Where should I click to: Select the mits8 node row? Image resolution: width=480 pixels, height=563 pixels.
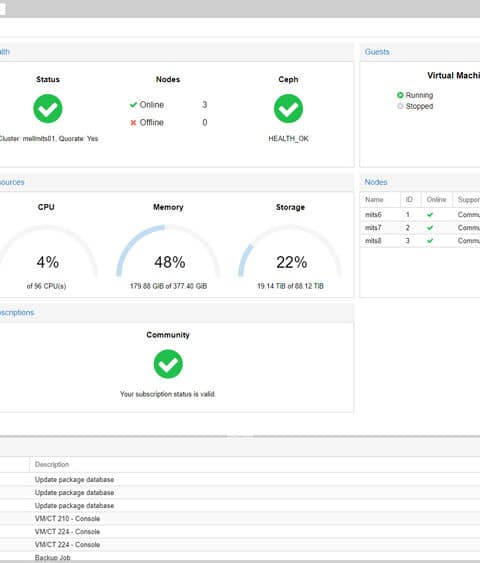(420, 241)
